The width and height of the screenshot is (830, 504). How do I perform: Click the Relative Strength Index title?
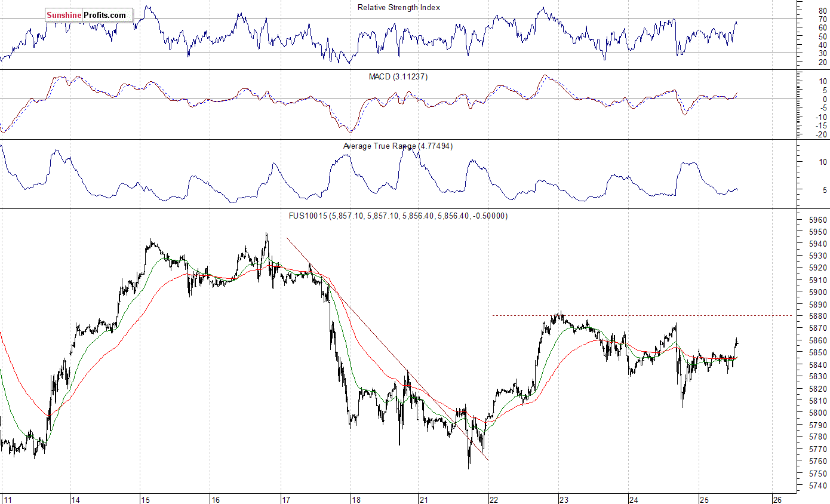coord(399,8)
